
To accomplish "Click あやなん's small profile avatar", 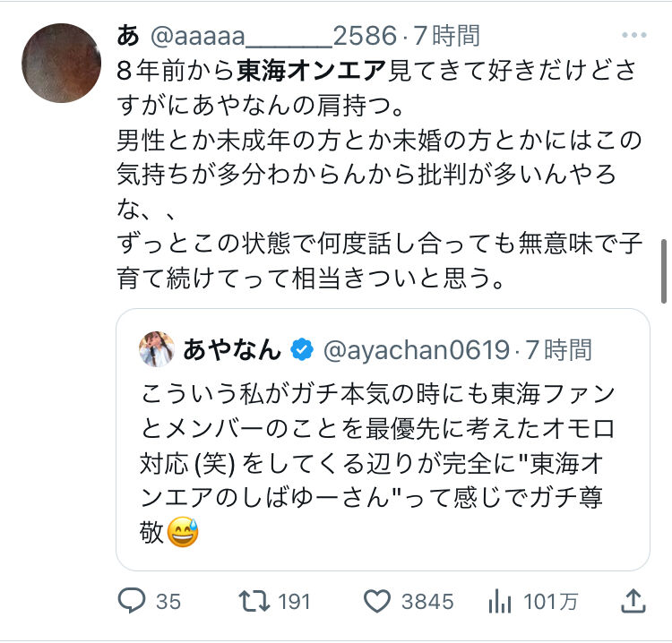I will [x=157, y=349].
